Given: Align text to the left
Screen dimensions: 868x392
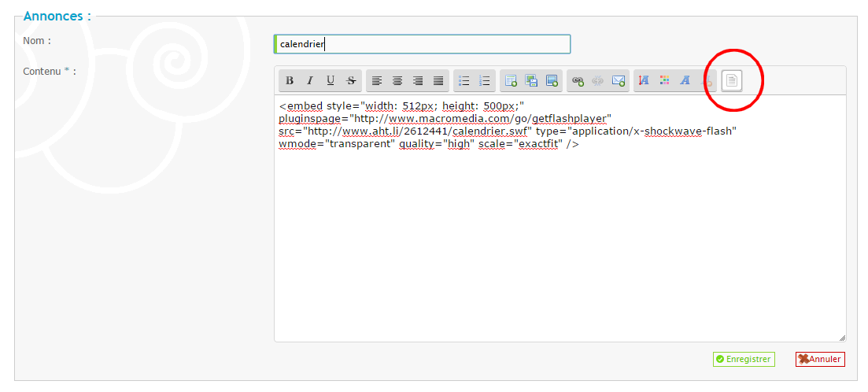Looking at the screenshot, I should click(x=377, y=81).
